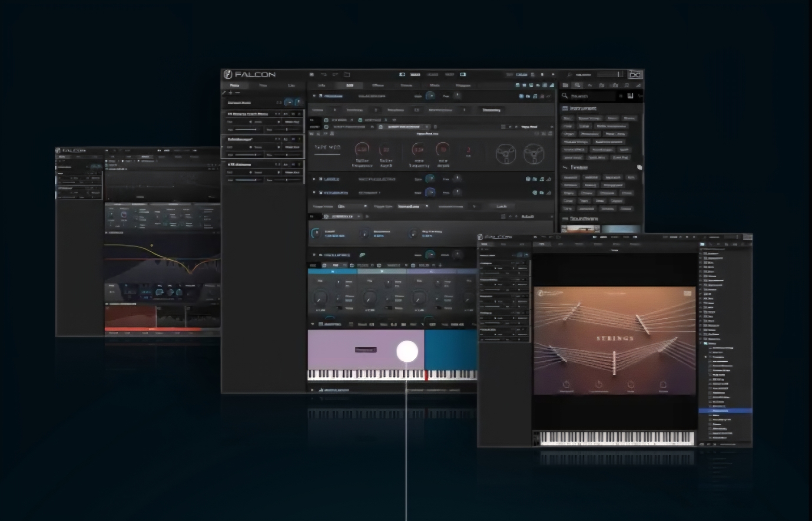Expand the oscillator row's disclosure triangle

314,255
